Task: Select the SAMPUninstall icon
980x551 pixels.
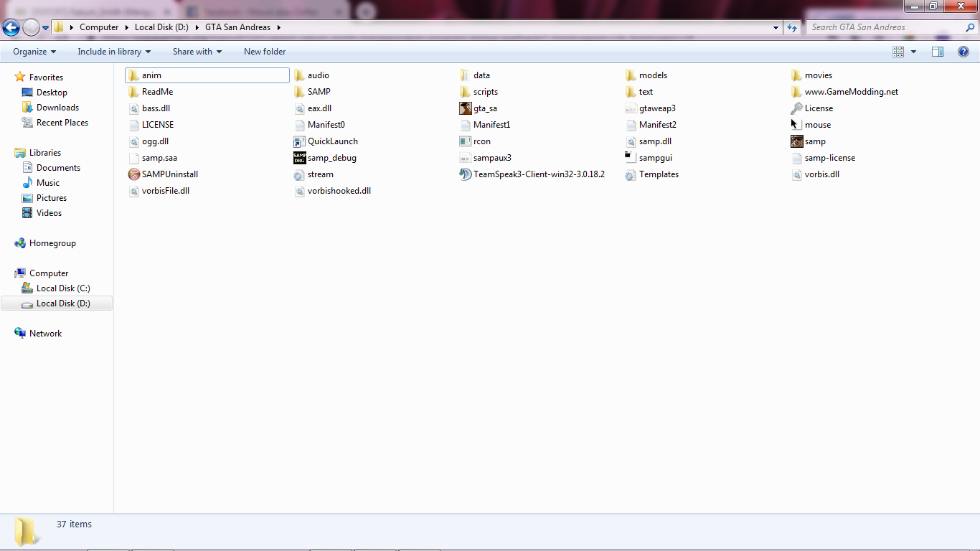Action: (x=134, y=174)
